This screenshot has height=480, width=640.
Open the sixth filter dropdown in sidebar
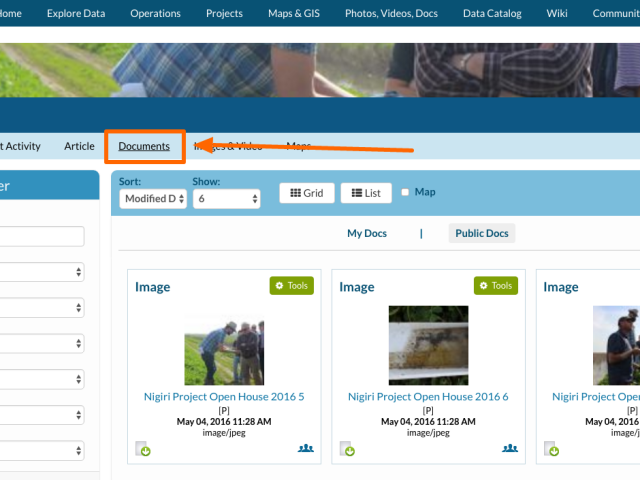[x=41, y=451]
